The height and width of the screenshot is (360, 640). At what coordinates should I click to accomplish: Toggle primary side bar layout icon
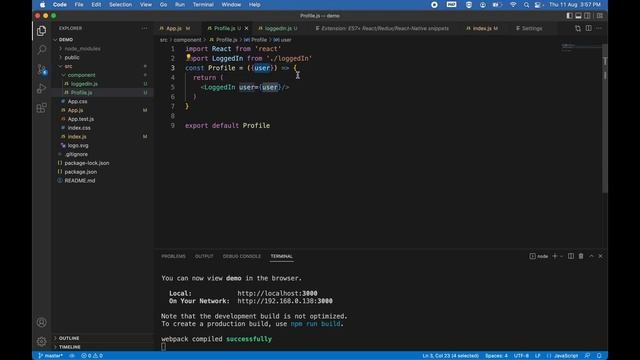[569, 16]
